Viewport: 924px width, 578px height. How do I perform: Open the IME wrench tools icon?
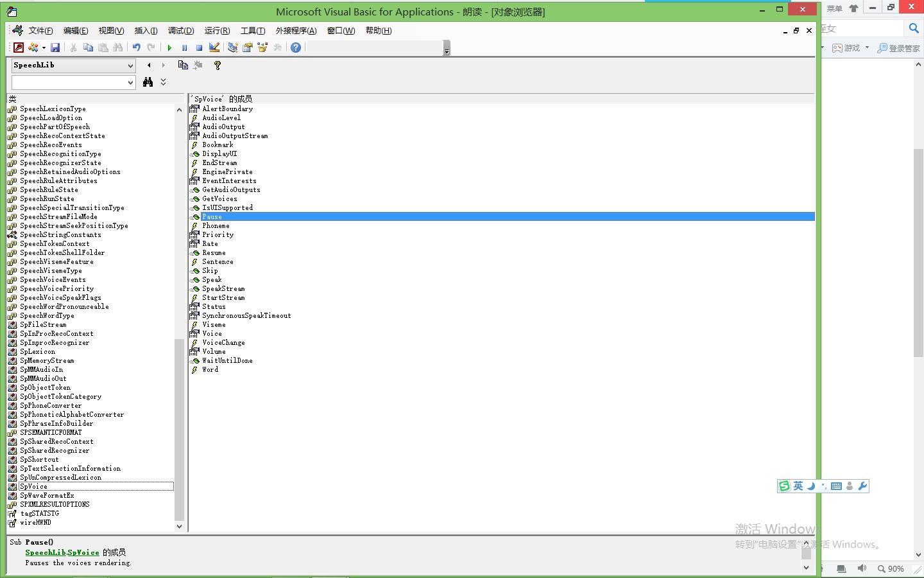click(862, 486)
